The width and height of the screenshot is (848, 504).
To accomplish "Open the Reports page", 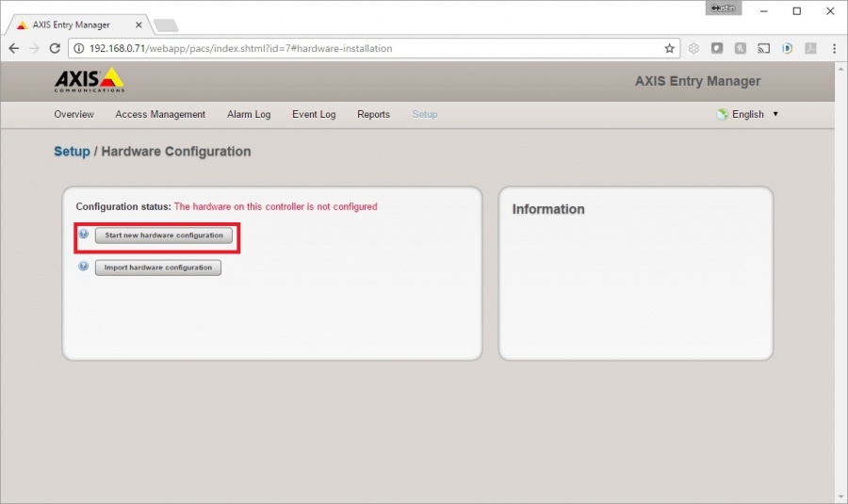I will pyautogui.click(x=373, y=114).
